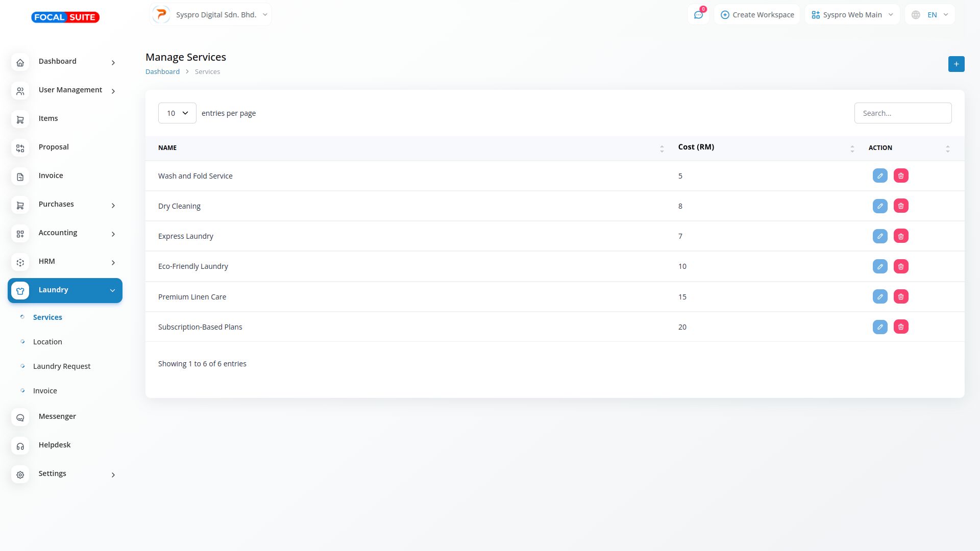980x551 pixels.
Task: Go to Location under Laundry
Action: pos(47,342)
